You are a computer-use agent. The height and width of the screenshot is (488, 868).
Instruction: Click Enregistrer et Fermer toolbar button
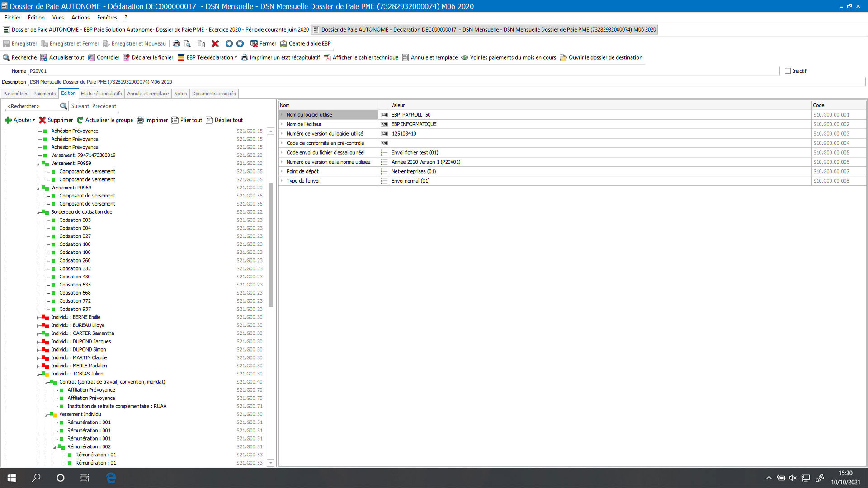[70, 43]
